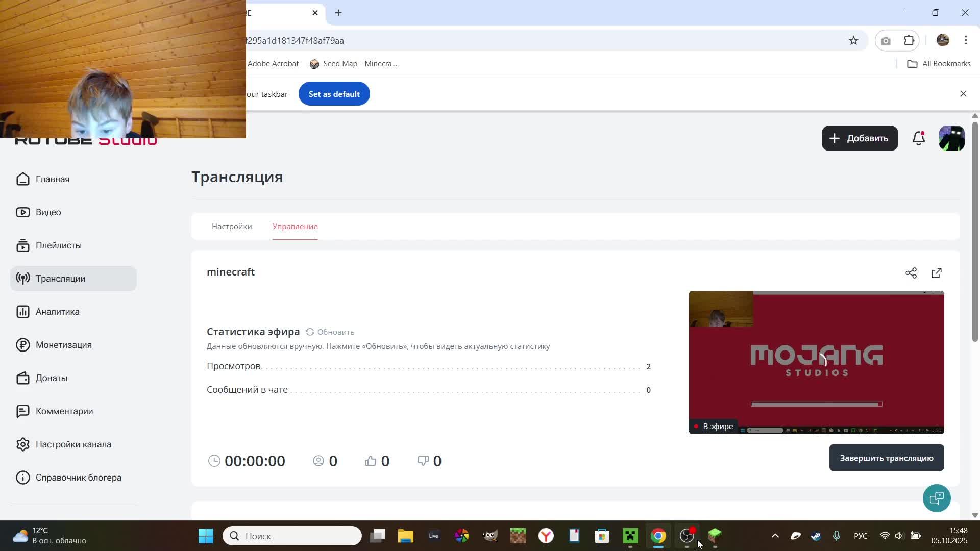The height and width of the screenshot is (551, 980).
Task: Bookmark this page with the star
Action: pos(853,41)
